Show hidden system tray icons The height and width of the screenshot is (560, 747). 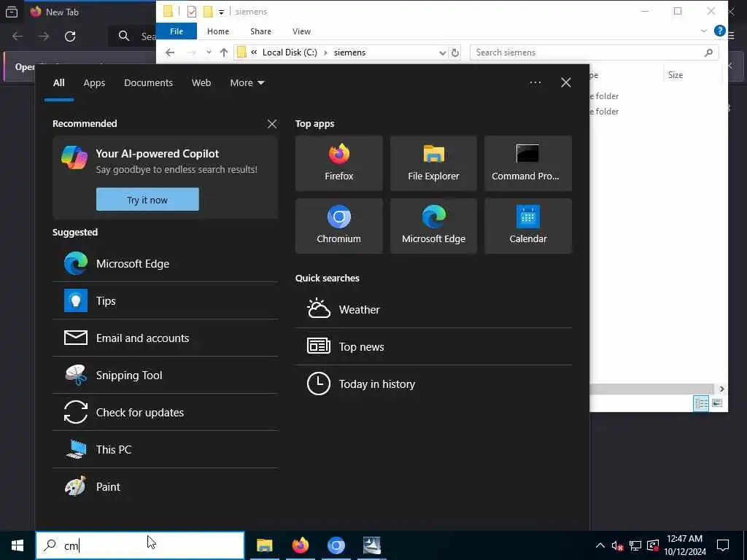tap(600, 545)
